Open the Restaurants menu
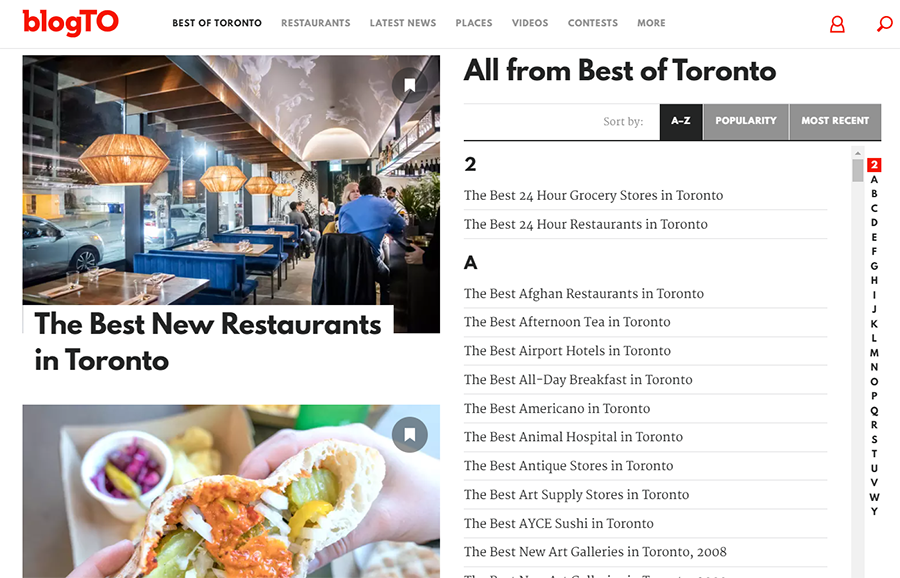 pos(316,23)
